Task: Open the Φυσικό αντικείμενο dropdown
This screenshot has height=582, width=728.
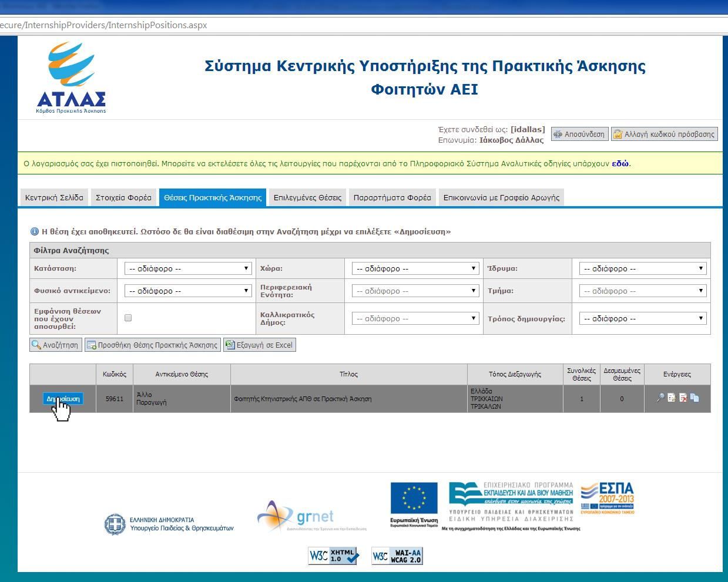Action: [x=188, y=291]
